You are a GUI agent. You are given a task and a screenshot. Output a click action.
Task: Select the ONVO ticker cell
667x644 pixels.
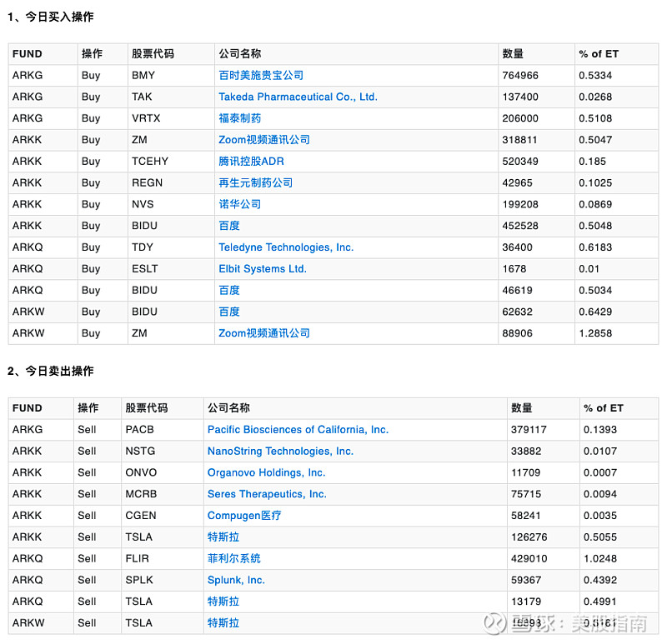click(x=163, y=472)
